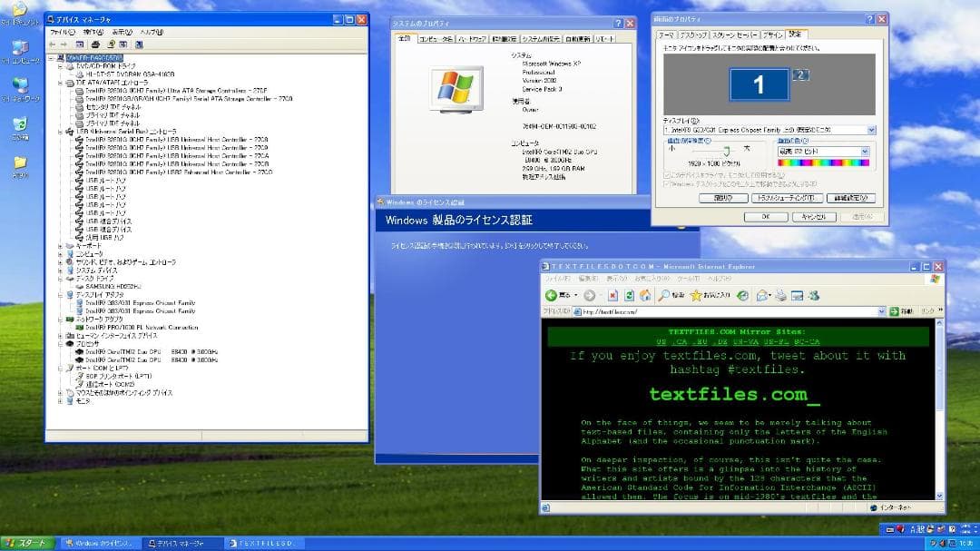The width and height of the screenshot is (980, 551).
Task: Click the scan-for-hardware-changes icon in Device Manager
Action: click(139, 44)
